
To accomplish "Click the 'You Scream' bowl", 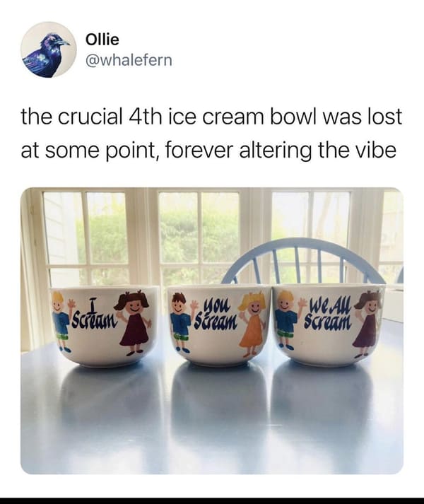I will pos(220,324).
